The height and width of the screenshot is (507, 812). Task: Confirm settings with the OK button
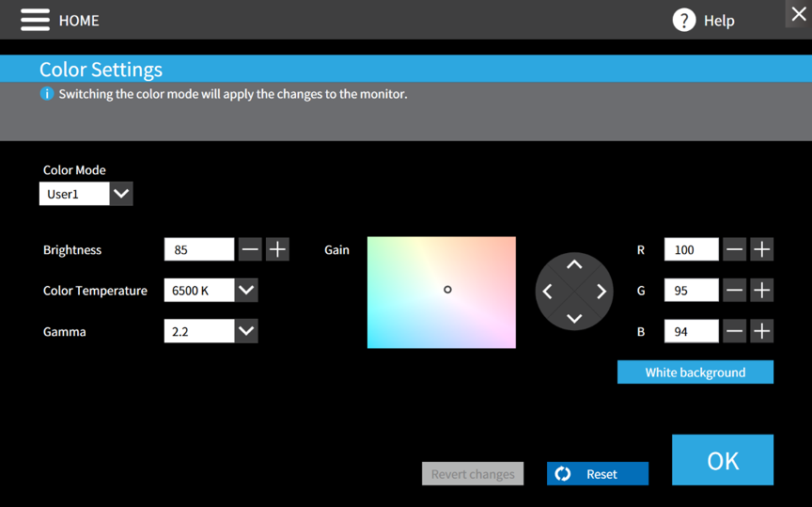[722, 460]
